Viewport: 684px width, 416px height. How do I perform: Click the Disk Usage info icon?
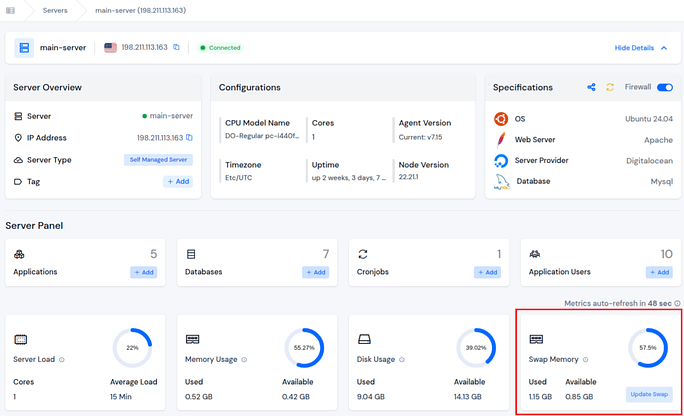(404, 360)
